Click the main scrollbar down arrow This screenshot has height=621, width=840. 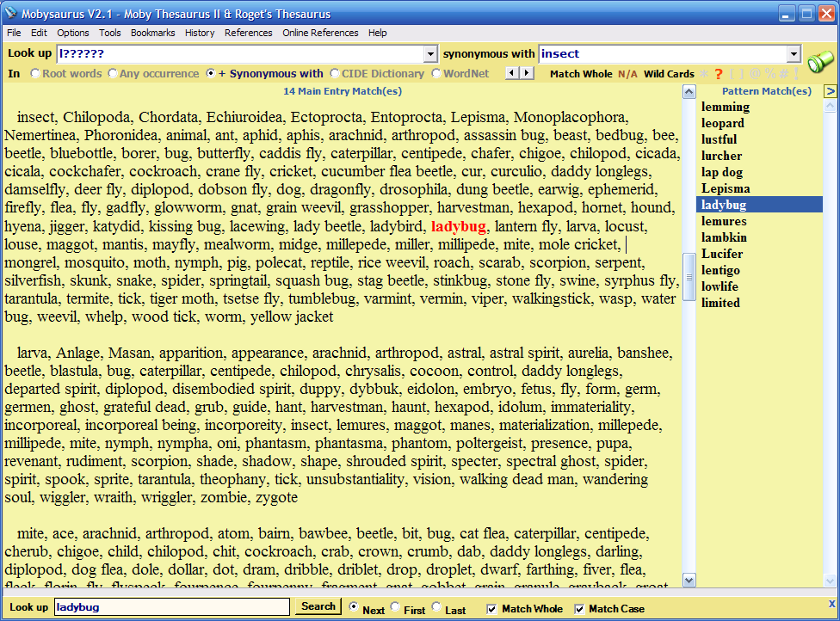pos(689,580)
